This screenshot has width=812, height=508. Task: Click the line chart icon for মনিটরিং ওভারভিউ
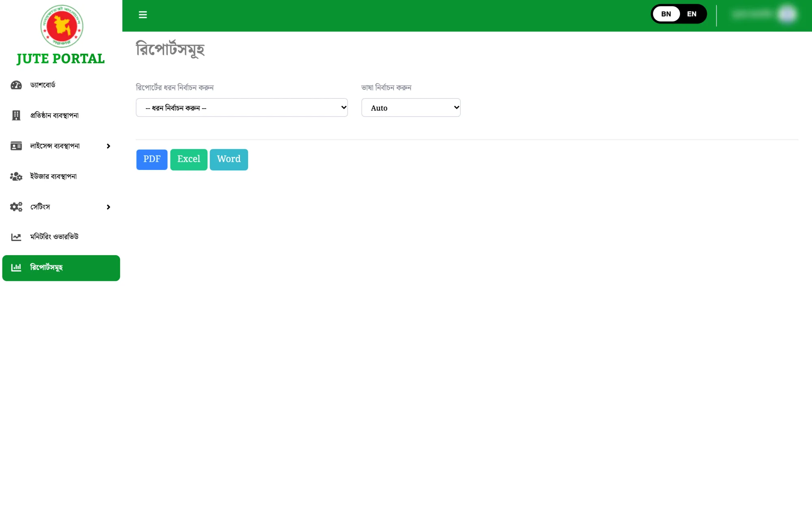(x=16, y=237)
